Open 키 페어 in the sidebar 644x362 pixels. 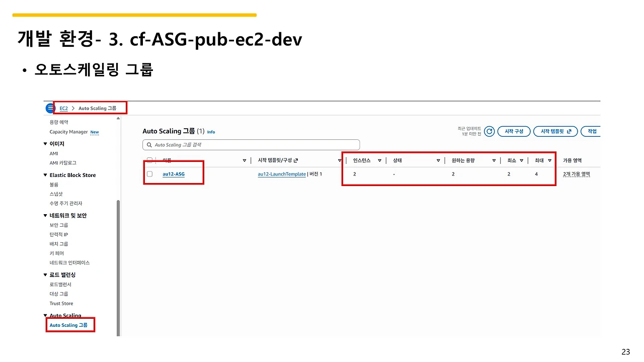coord(57,253)
